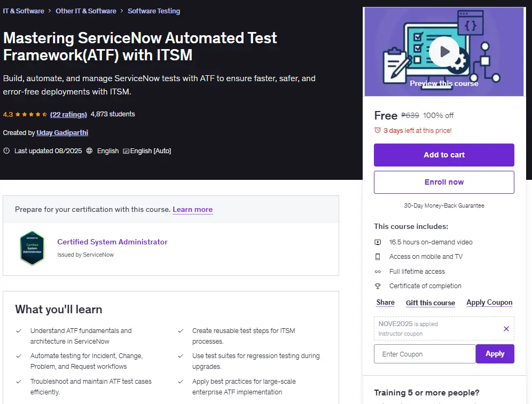Click the mobile device access icon

[x=378, y=257]
